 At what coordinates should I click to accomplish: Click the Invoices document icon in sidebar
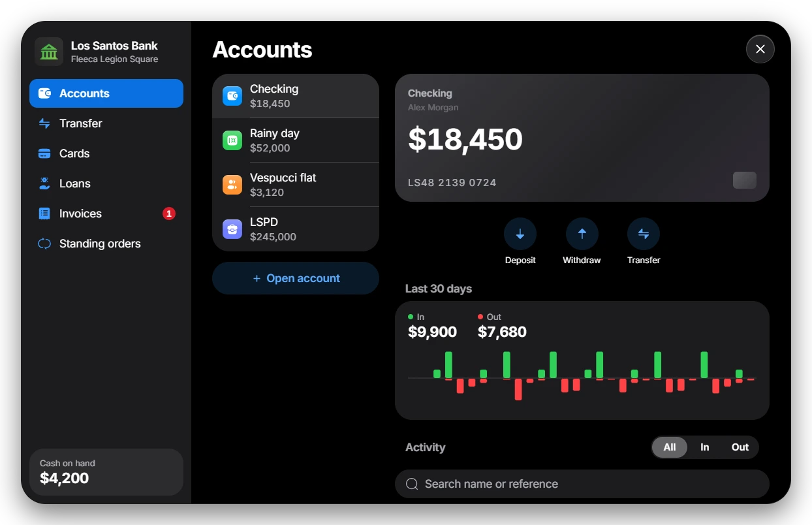(44, 214)
